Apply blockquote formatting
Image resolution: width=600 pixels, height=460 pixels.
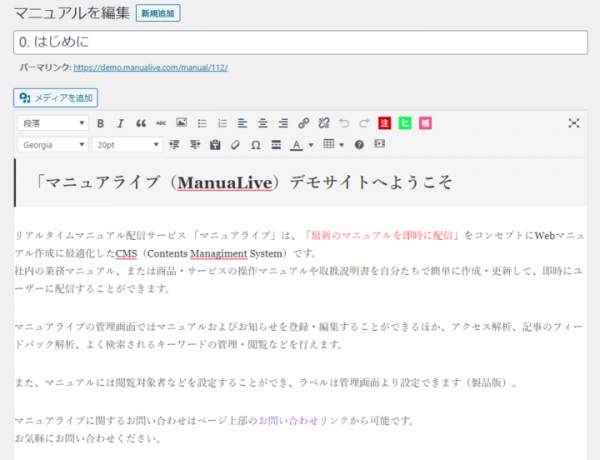141,123
